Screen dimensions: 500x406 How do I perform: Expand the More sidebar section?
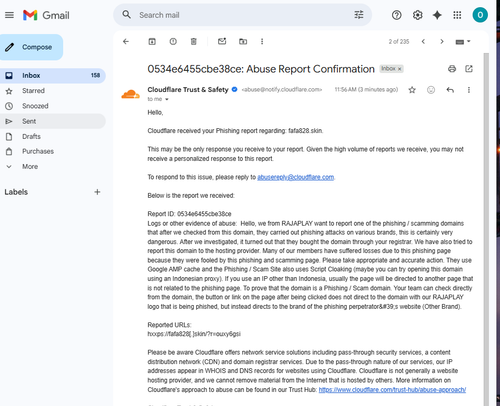pos(53,166)
